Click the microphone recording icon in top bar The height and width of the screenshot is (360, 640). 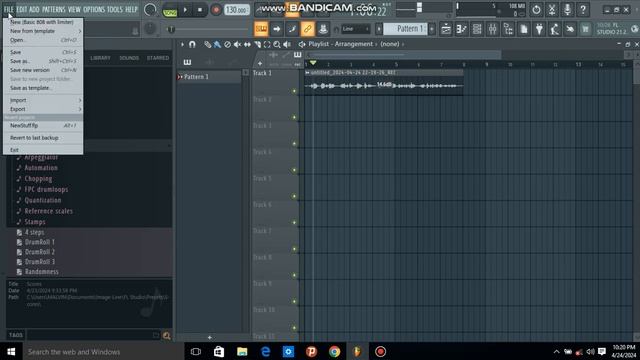pos(567,9)
